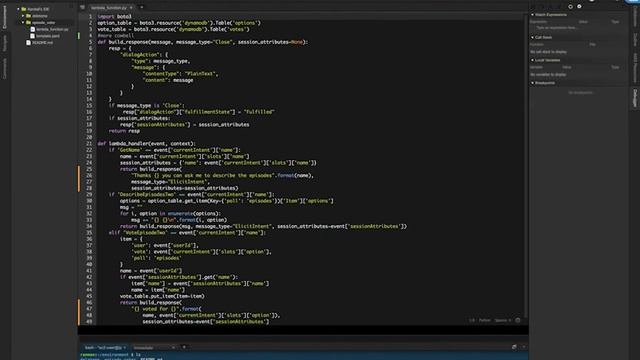The image size is (640, 360).
Task: Click the 'import boto3' line
Action: click(114, 17)
